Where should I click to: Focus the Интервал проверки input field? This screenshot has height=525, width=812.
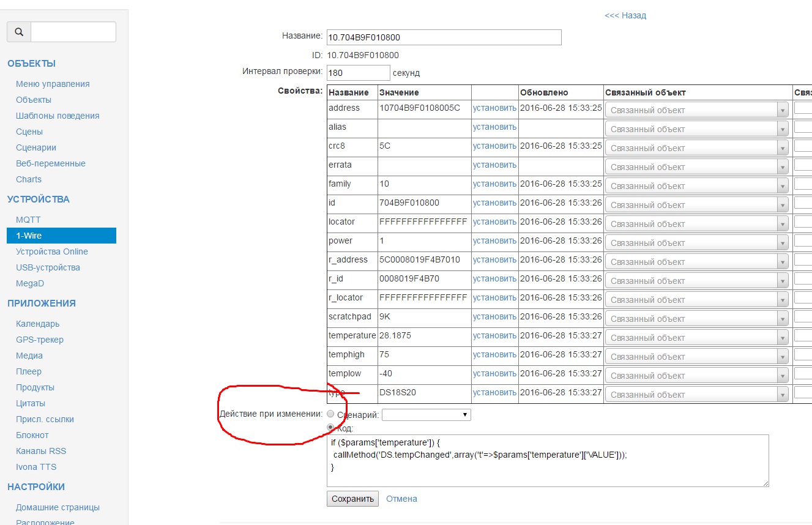(359, 73)
